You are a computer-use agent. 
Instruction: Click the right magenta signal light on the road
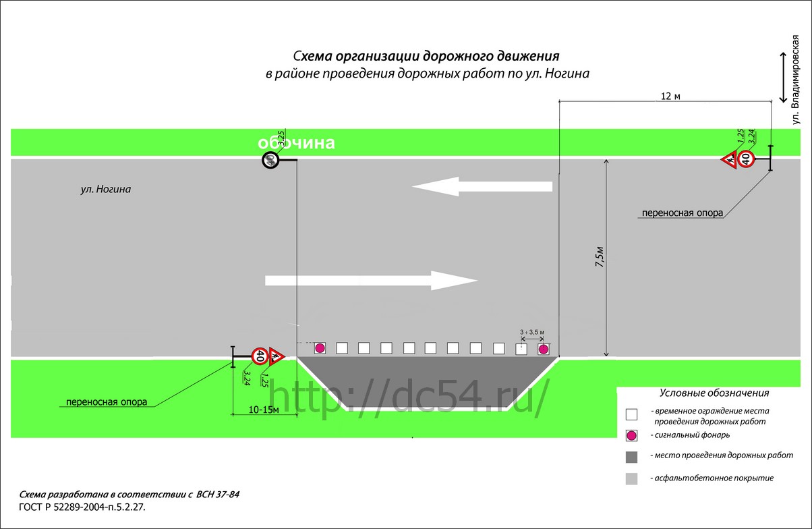coord(544,349)
